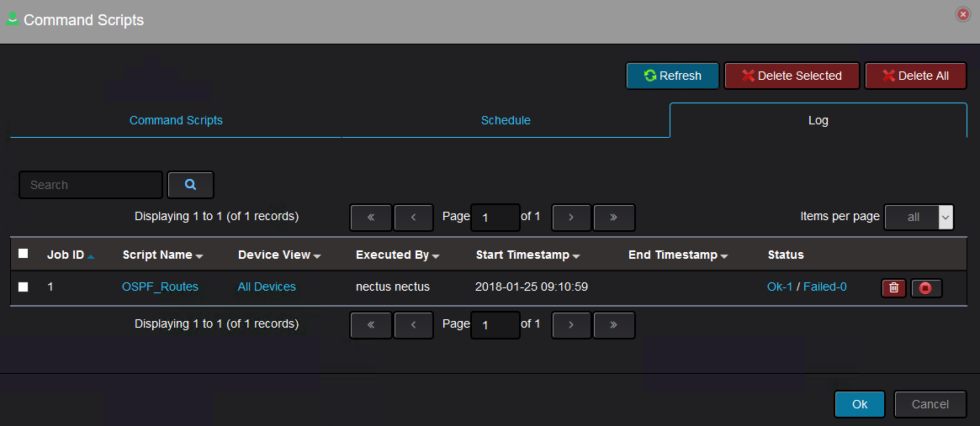980x426 pixels.
Task: Open the Items per page dropdown
Action: coord(919,218)
